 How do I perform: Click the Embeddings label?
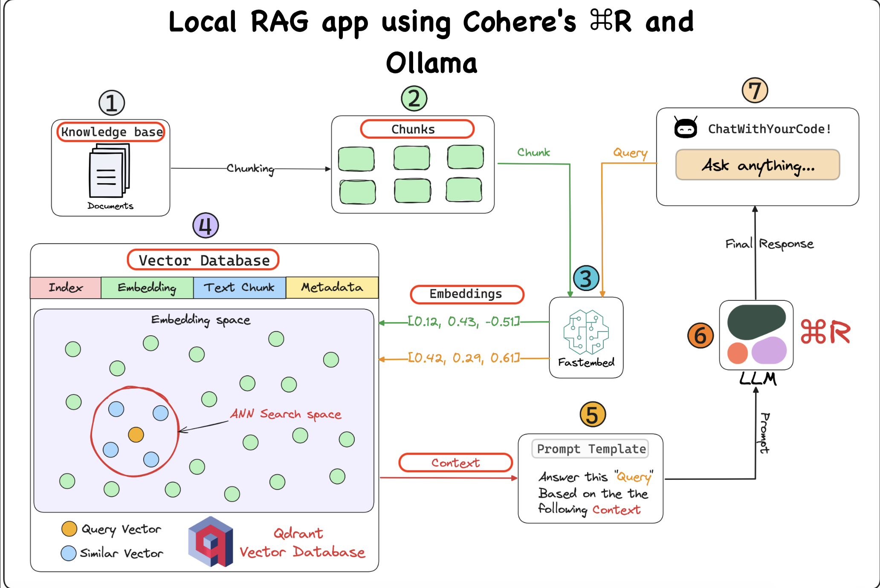467,294
